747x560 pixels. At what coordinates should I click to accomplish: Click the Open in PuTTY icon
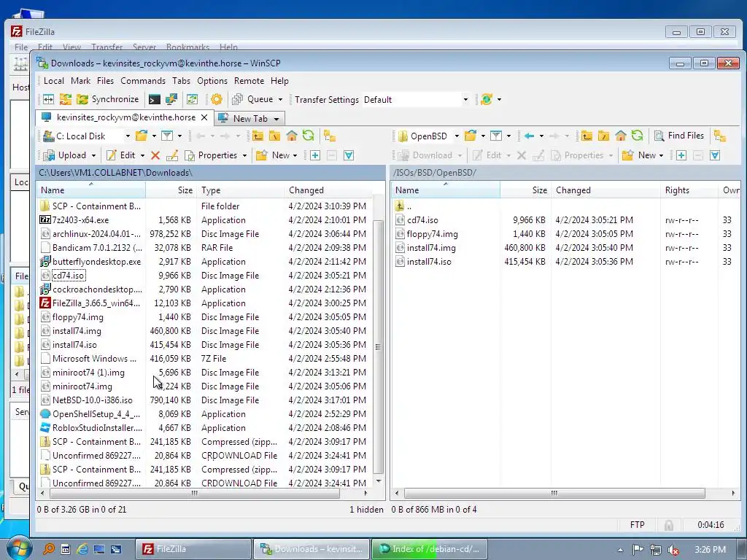pyautogui.click(x=171, y=99)
